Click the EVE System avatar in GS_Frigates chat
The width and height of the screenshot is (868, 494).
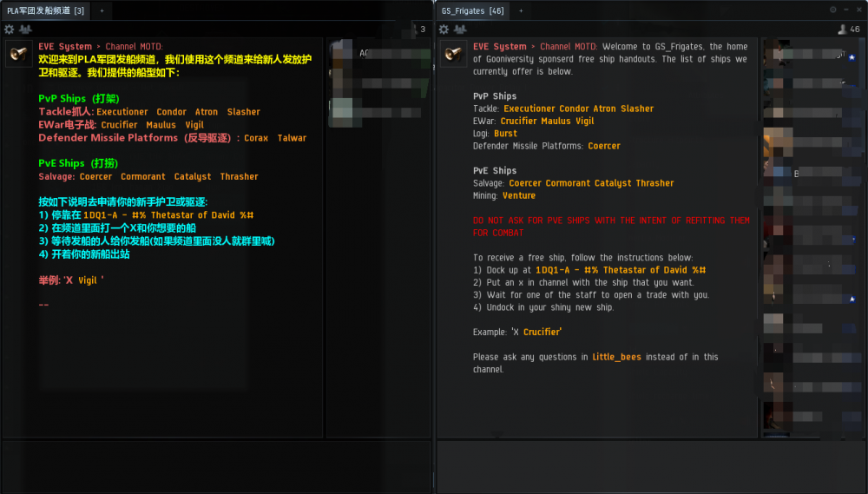click(453, 54)
